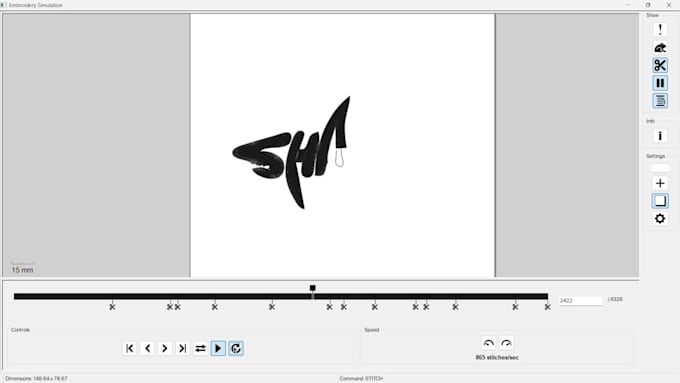680x383 pixels.
Task: Click the last trim marker on timeline
Action: (x=548, y=307)
